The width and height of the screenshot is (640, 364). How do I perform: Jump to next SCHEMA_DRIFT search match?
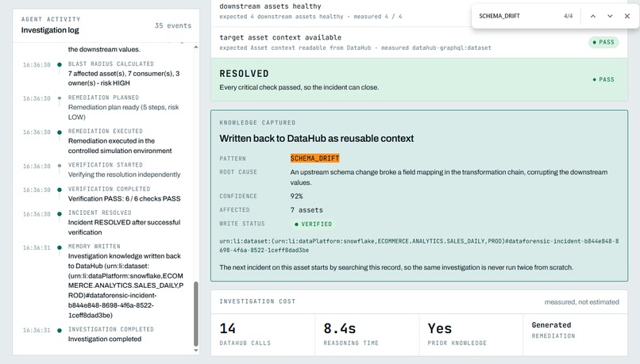[610, 16]
